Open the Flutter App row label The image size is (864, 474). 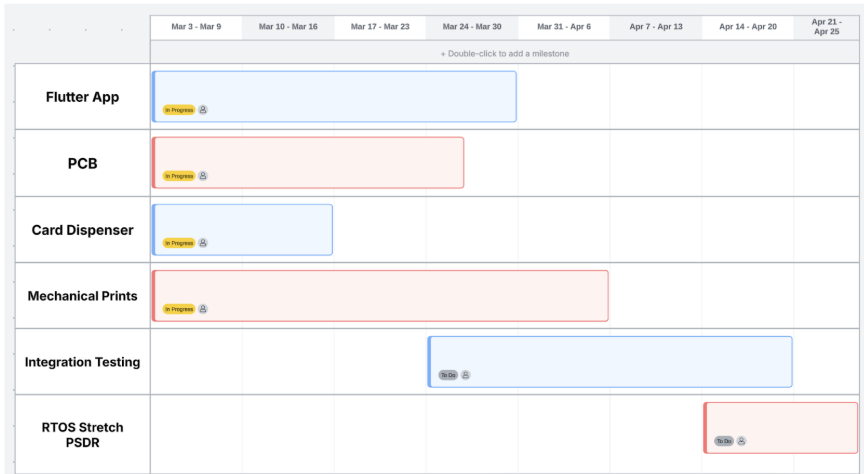[82, 97]
